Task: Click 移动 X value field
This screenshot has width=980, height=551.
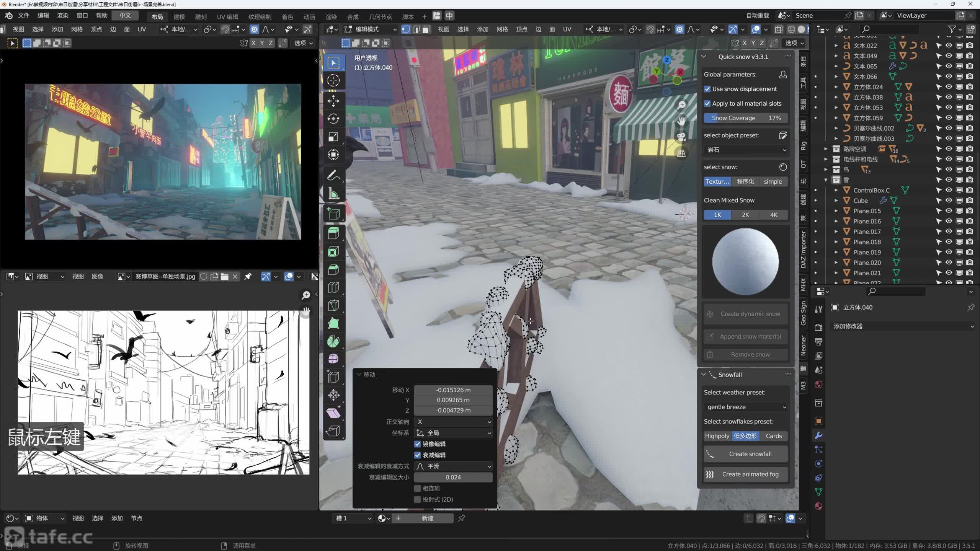Action: coord(453,390)
